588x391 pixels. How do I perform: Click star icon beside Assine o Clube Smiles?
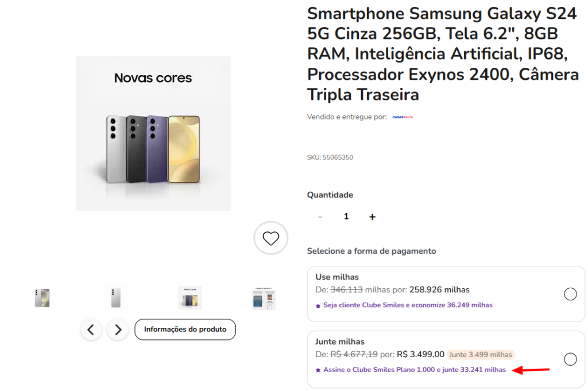[318, 370]
